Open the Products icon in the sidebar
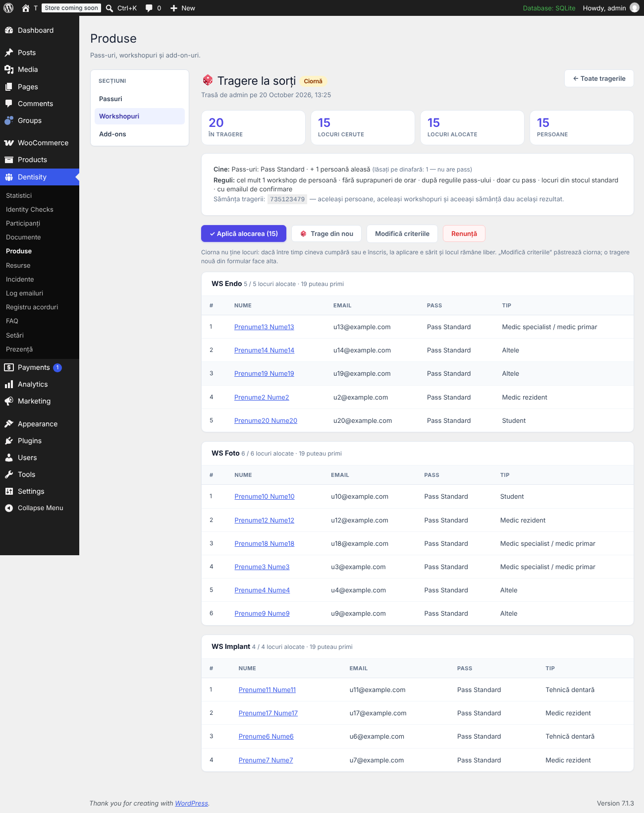Screen dimensions: 644x813 9,160
